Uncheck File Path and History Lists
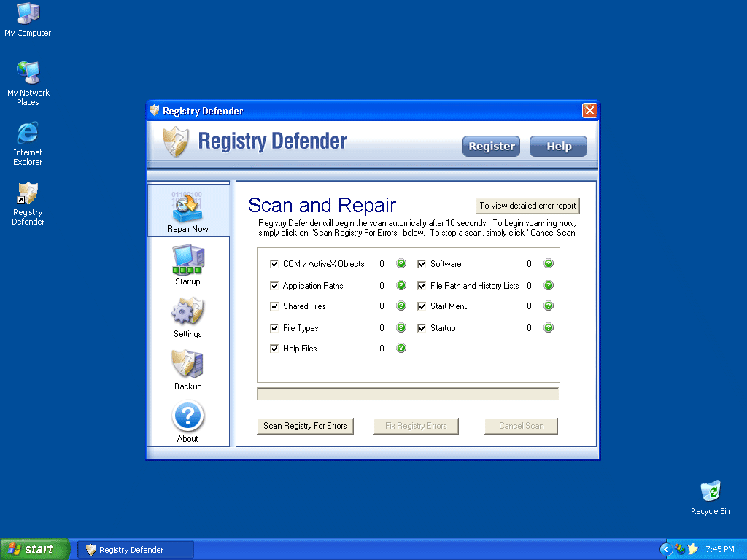Viewport: 747px width, 560px height. pyautogui.click(x=422, y=286)
